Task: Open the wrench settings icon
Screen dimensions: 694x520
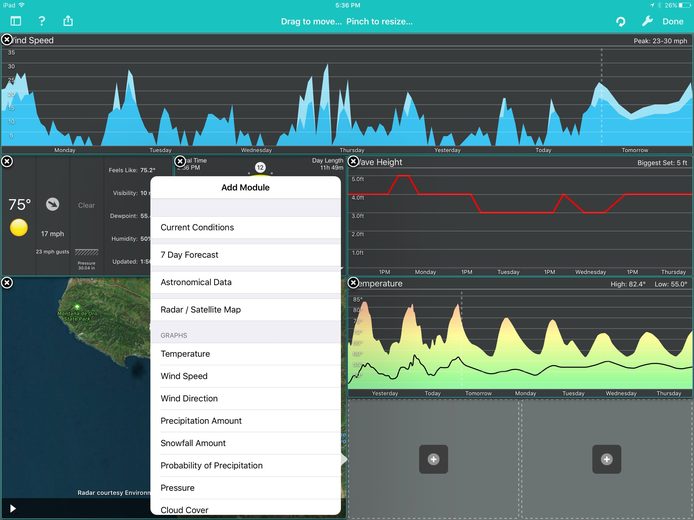Action: (647, 21)
